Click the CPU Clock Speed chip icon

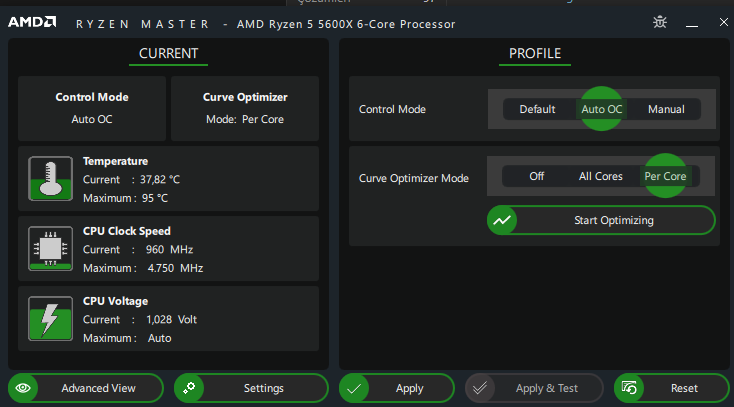tap(50, 249)
